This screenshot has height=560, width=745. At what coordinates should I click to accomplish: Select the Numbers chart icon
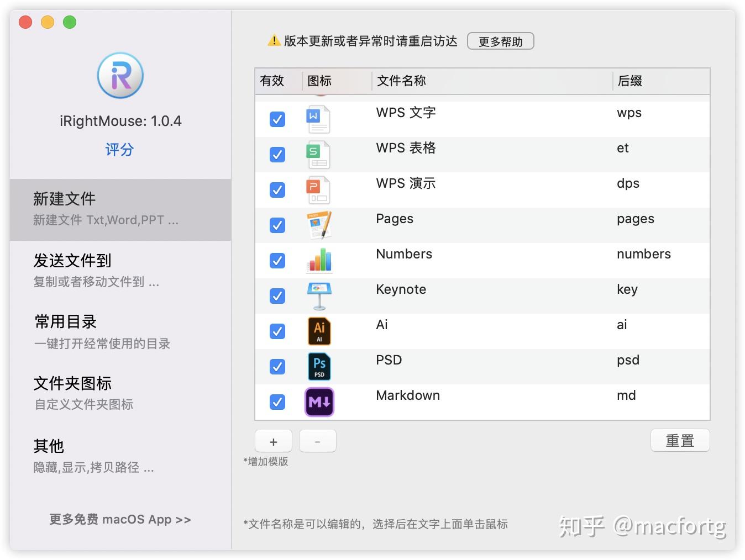click(x=318, y=260)
